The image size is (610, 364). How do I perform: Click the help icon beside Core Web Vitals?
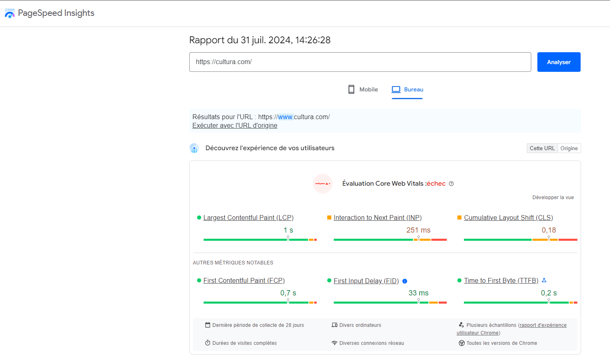click(x=451, y=184)
